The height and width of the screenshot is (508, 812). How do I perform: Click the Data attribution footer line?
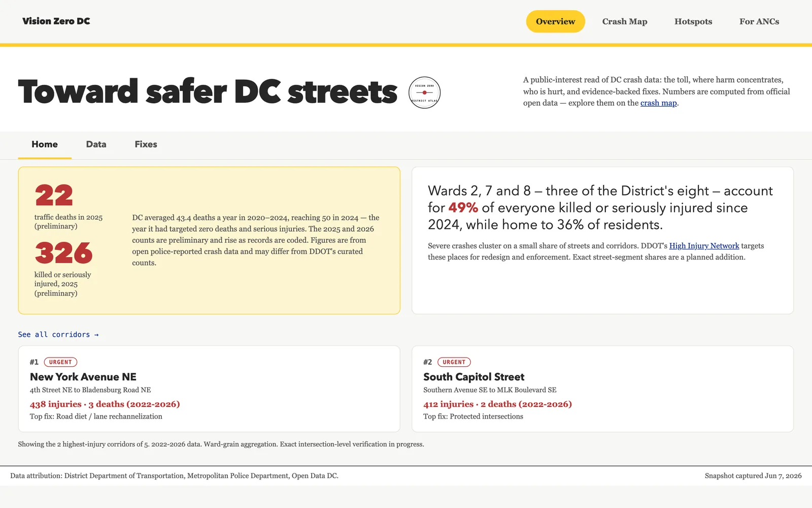coord(174,476)
